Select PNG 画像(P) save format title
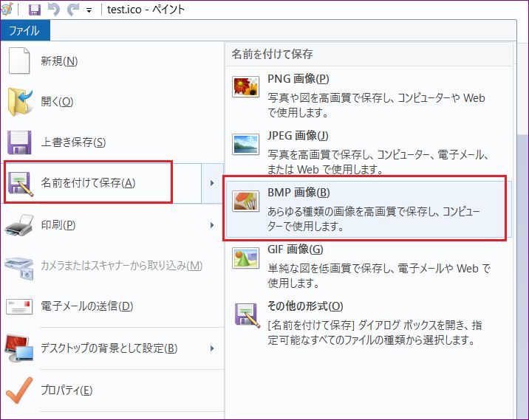Image resolution: width=529 pixels, height=420 pixels. point(298,78)
